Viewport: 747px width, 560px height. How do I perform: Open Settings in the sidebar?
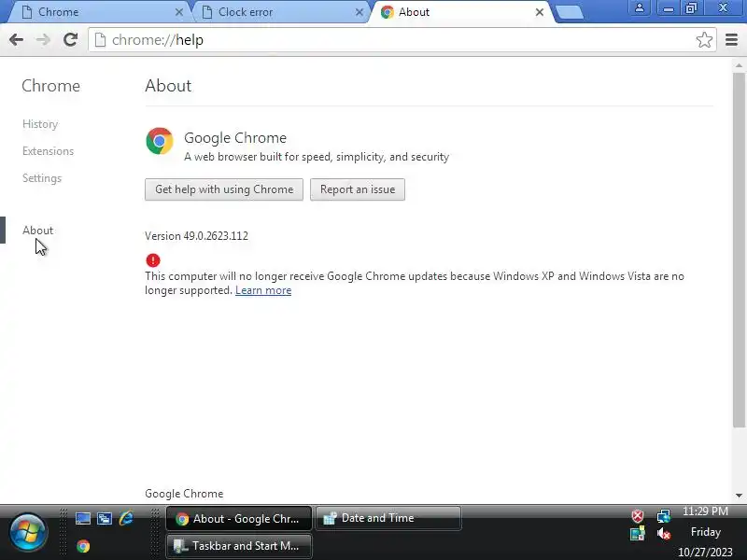tap(42, 178)
